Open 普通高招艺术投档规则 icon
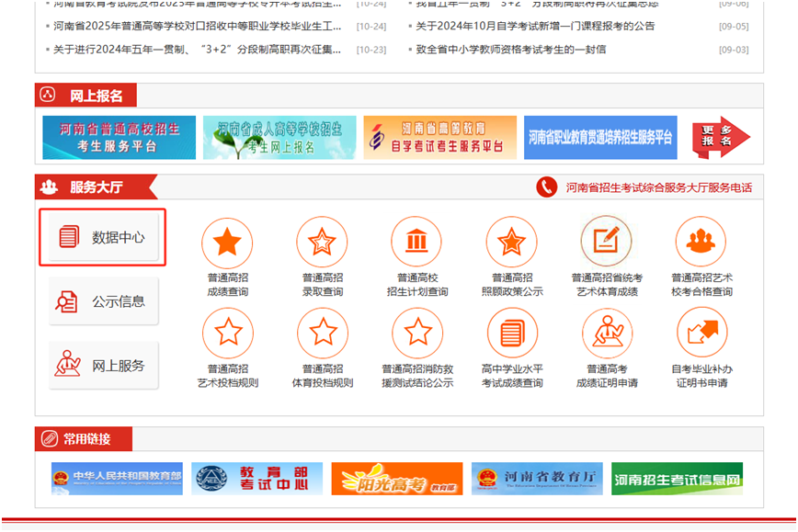The height and width of the screenshot is (532, 798). [227, 332]
